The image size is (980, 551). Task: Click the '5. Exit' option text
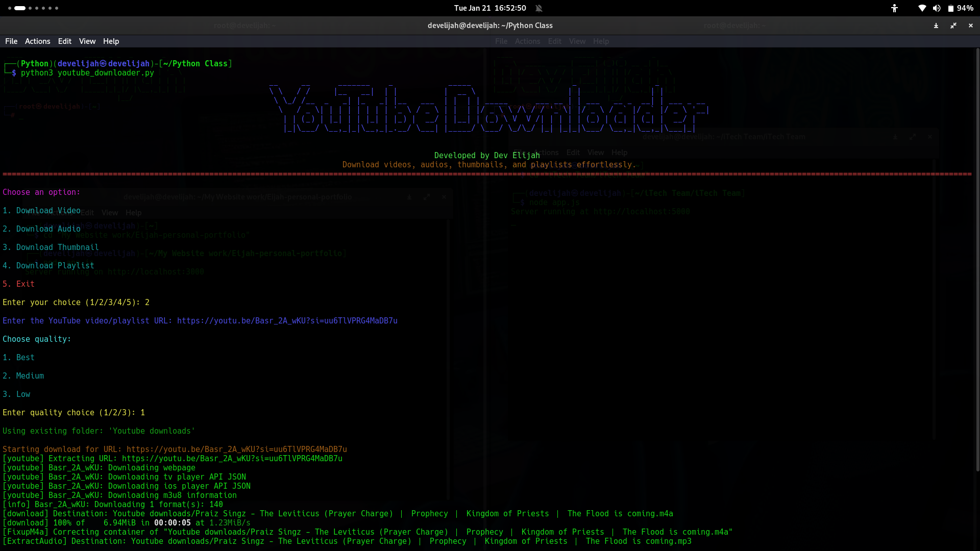(x=18, y=284)
